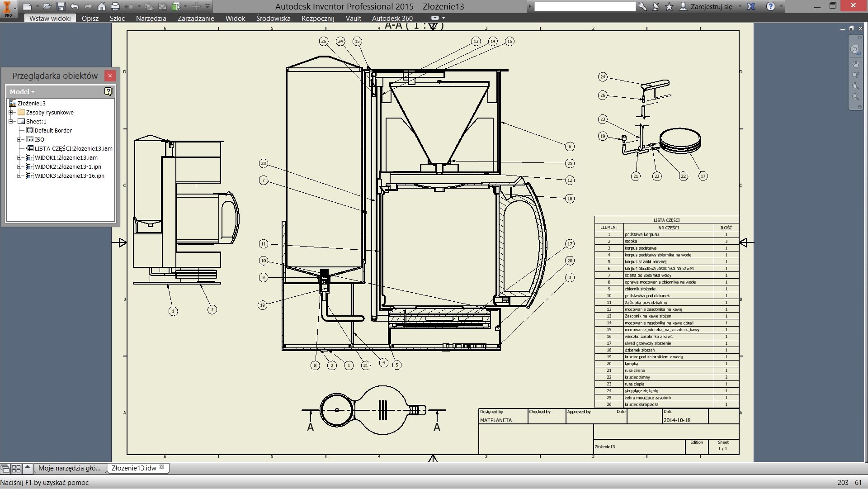This screenshot has width=868, height=494.
Task: Switch to the Opisz ribbon tab
Action: pyautogui.click(x=90, y=19)
